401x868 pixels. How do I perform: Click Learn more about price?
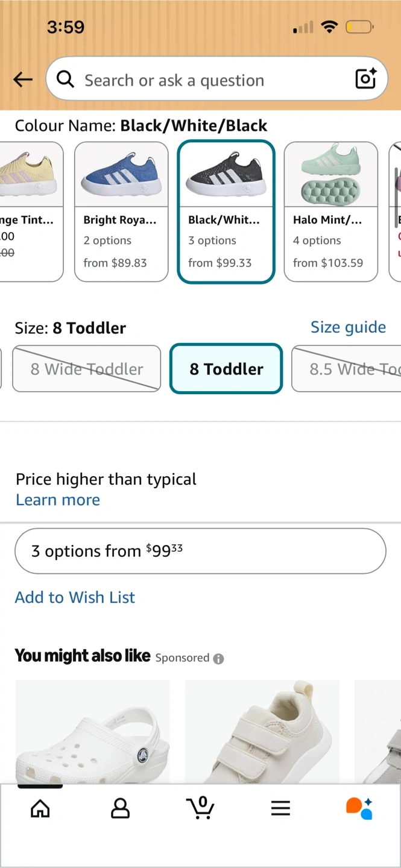coord(58,500)
